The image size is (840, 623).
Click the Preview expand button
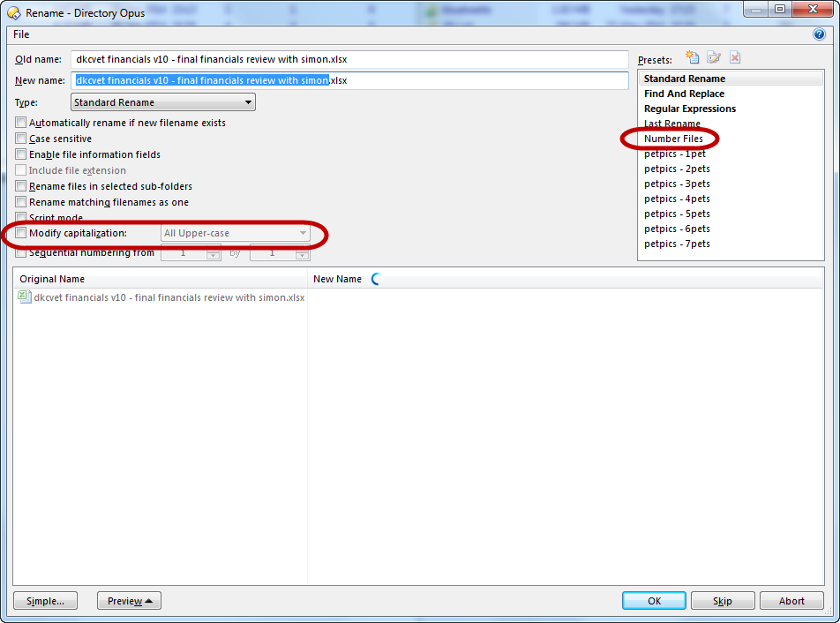coord(129,601)
